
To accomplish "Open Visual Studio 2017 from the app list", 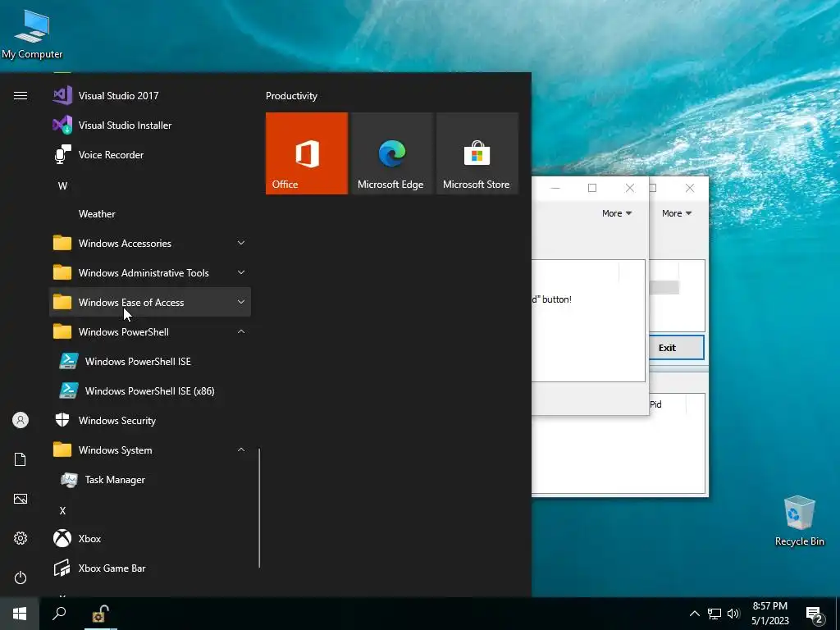I will pyautogui.click(x=150, y=96).
